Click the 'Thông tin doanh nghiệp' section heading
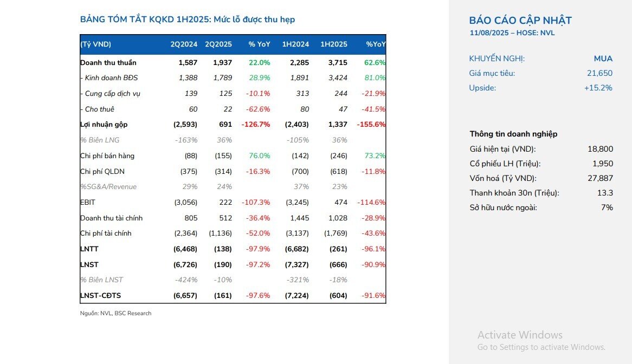 [513, 134]
